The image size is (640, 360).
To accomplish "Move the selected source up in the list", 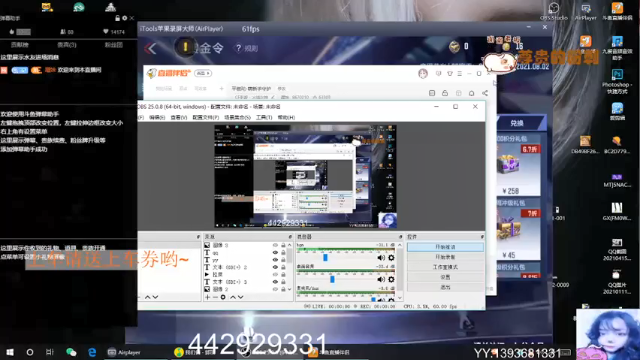I will point(233,297).
